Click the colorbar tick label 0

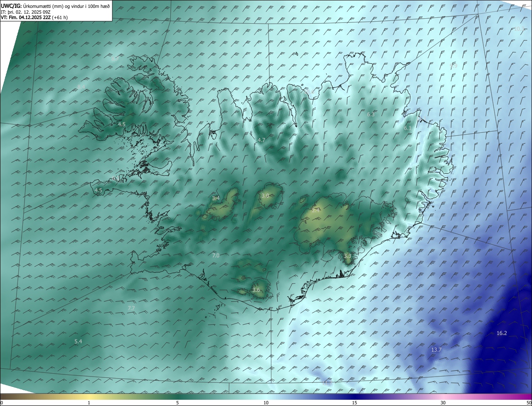tap(2, 403)
